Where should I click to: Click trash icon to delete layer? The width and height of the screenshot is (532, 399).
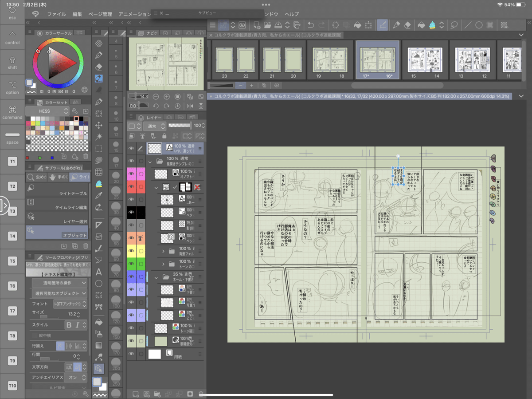201,393
